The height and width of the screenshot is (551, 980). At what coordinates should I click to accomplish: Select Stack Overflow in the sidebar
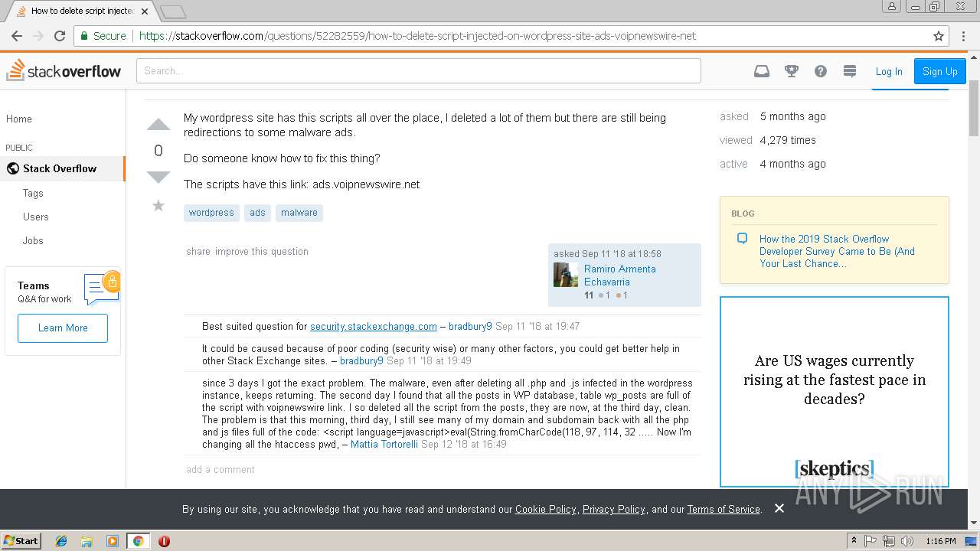[x=62, y=168]
